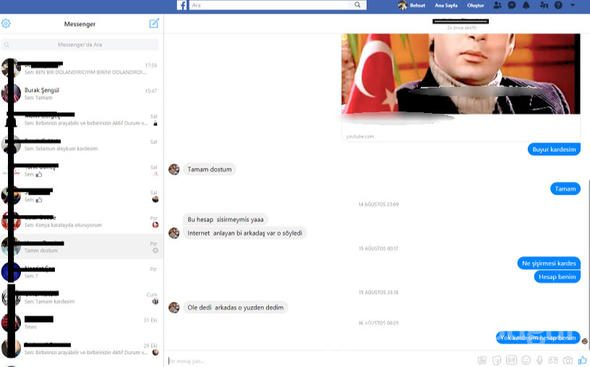The height and width of the screenshot is (367, 590).
Task: Open sticker picker in composer
Action: coord(497,360)
